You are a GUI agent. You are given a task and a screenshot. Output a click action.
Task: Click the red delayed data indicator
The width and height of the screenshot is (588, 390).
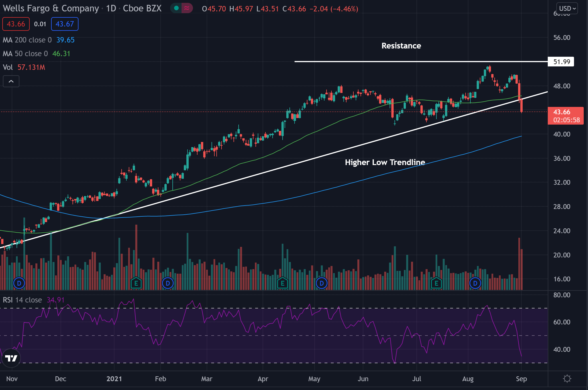click(187, 8)
